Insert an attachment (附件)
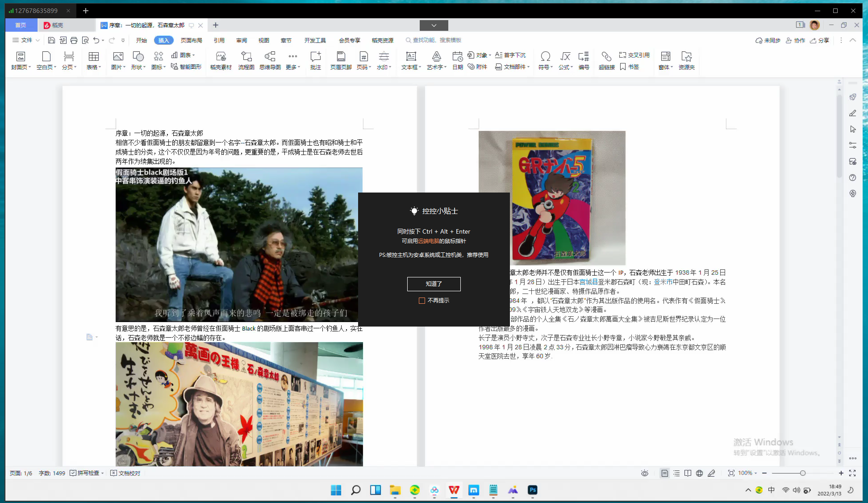The height and width of the screenshot is (503, 868). coord(477,67)
